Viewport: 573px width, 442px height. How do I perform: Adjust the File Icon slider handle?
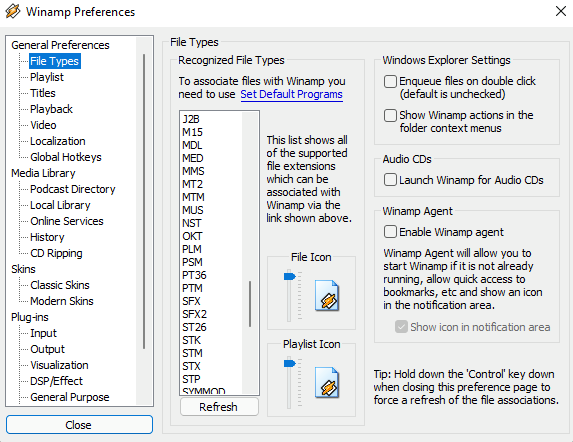click(x=289, y=276)
